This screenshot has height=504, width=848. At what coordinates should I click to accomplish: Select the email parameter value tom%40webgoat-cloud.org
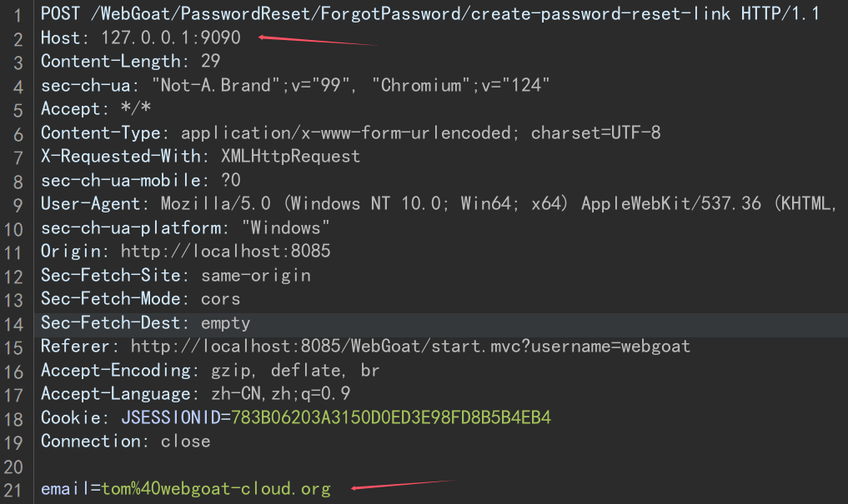tap(216, 488)
